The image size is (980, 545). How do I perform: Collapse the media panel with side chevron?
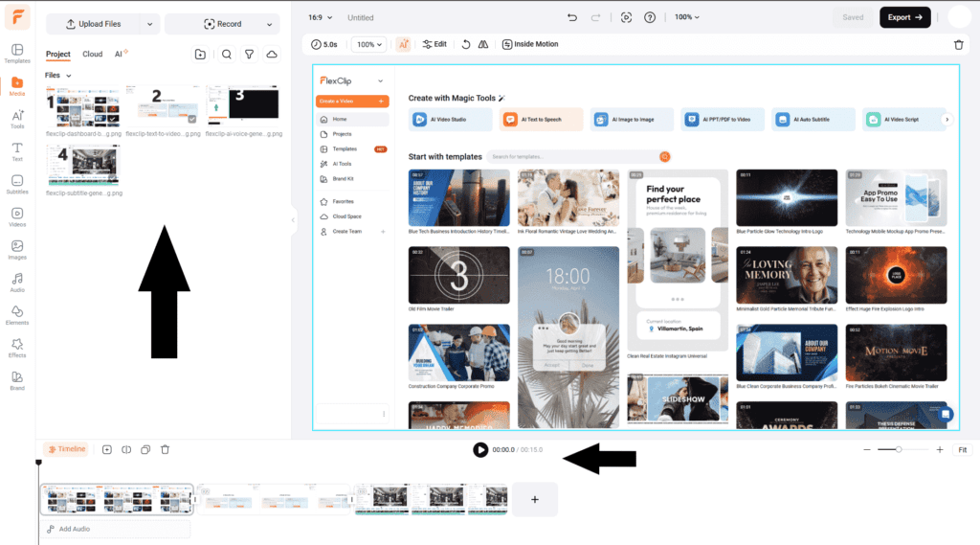pos(293,219)
